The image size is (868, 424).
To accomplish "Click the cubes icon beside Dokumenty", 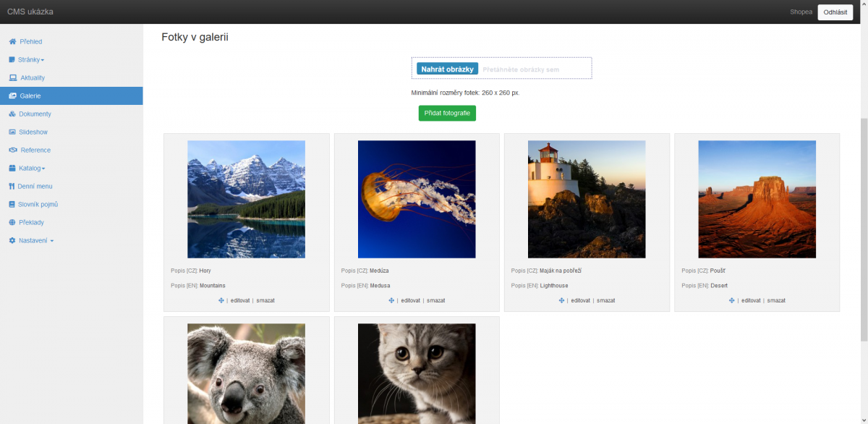I will pos(12,114).
